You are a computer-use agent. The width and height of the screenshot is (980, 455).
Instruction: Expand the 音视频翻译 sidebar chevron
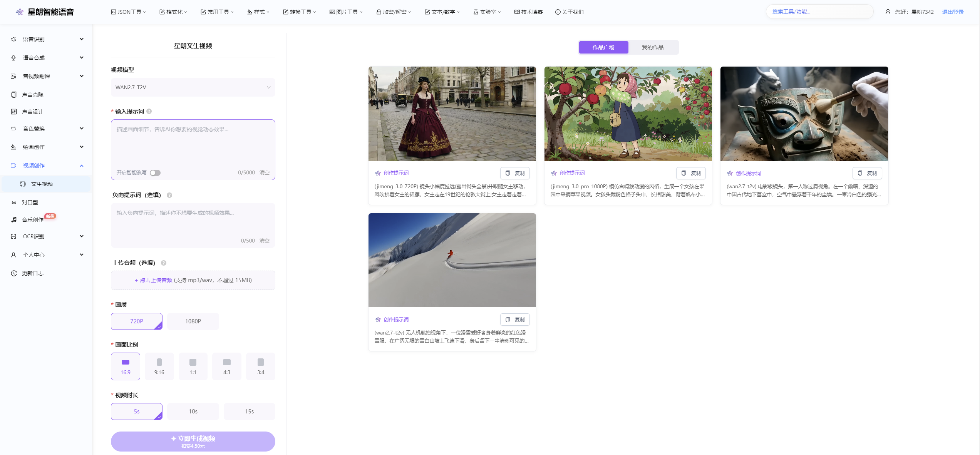pyautogui.click(x=82, y=76)
